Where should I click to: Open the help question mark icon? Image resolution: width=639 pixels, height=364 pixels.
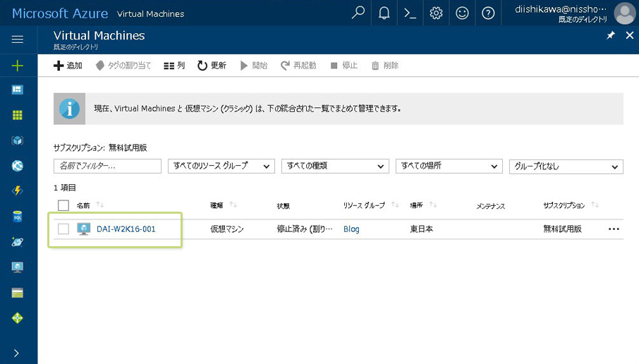[x=488, y=13]
